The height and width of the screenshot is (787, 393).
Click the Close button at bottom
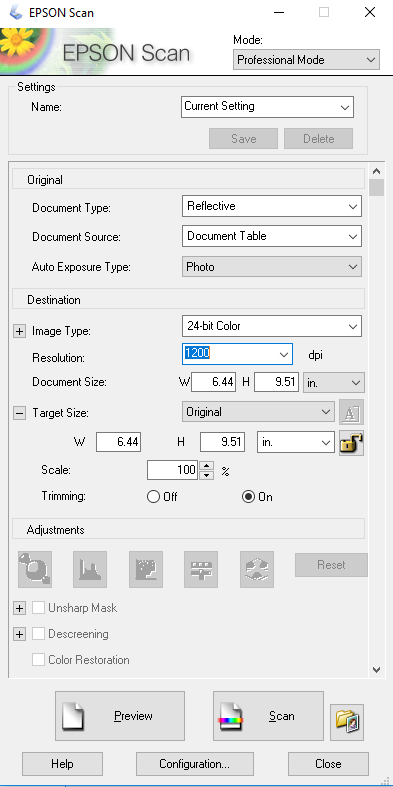(328, 764)
